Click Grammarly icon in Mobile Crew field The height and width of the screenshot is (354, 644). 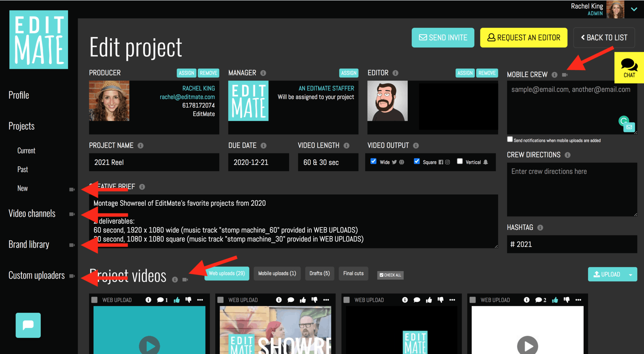[x=624, y=121]
